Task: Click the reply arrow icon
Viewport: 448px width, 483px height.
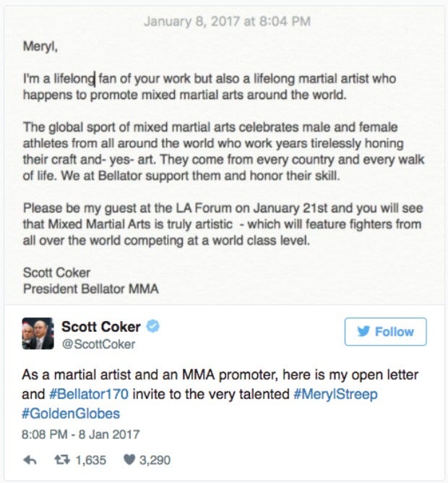Action: click(30, 459)
